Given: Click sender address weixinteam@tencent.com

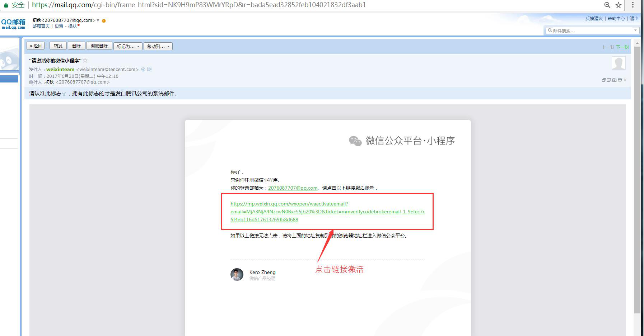Looking at the screenshot, I should (107, 69).
